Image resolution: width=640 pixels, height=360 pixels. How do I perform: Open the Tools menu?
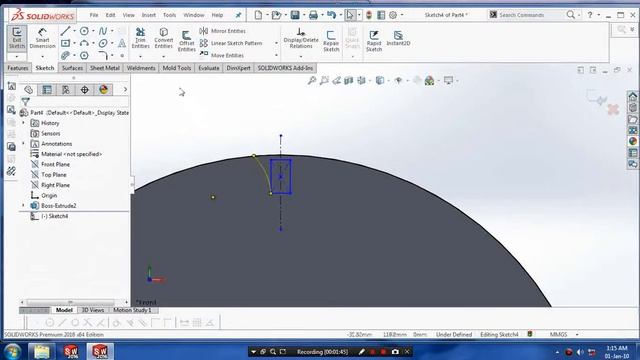(169, 15)
